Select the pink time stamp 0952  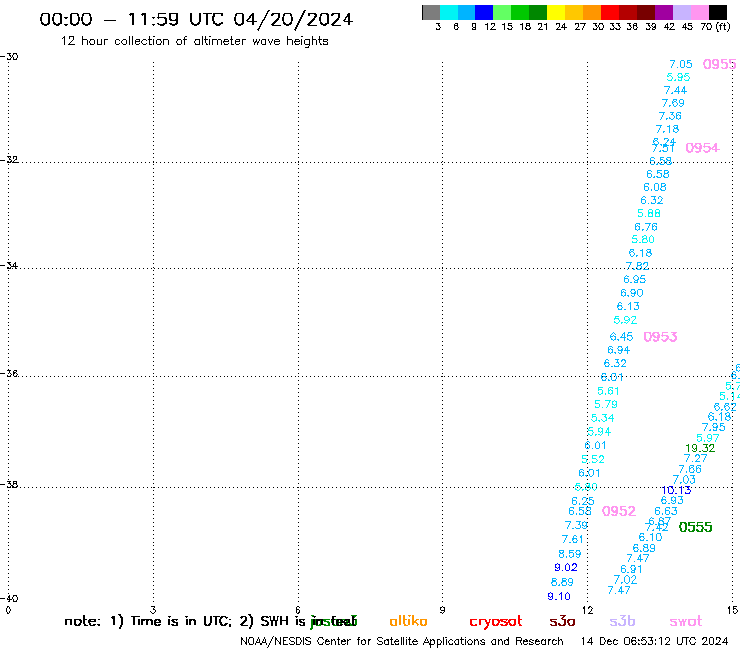619,511
